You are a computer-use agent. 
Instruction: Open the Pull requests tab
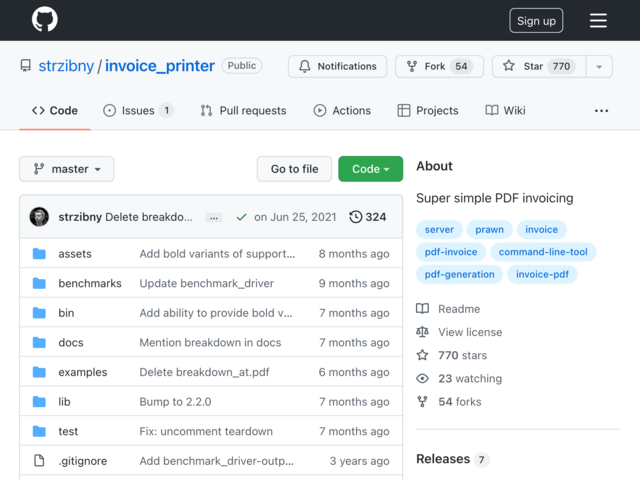tap(243, 110)
